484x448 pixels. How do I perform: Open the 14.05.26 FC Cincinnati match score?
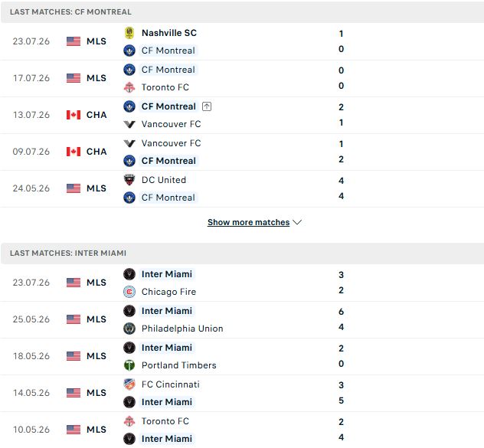click(x=341, y=393)
